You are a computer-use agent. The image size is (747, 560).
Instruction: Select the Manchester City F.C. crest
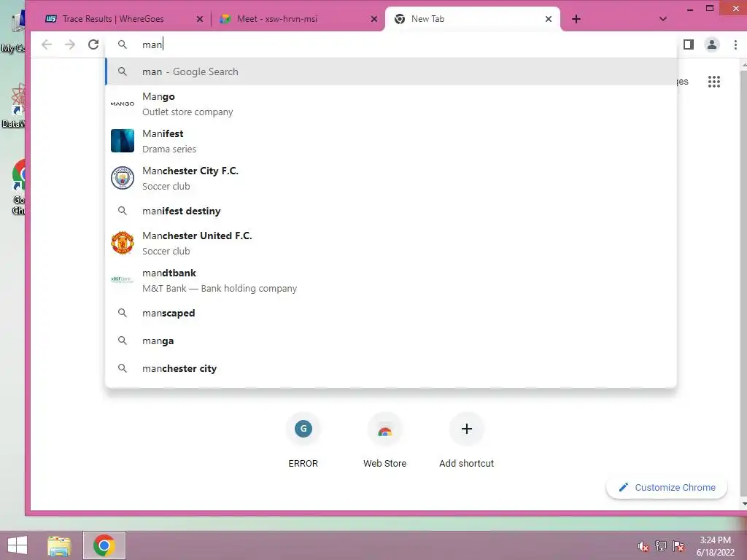click(123, 178)
